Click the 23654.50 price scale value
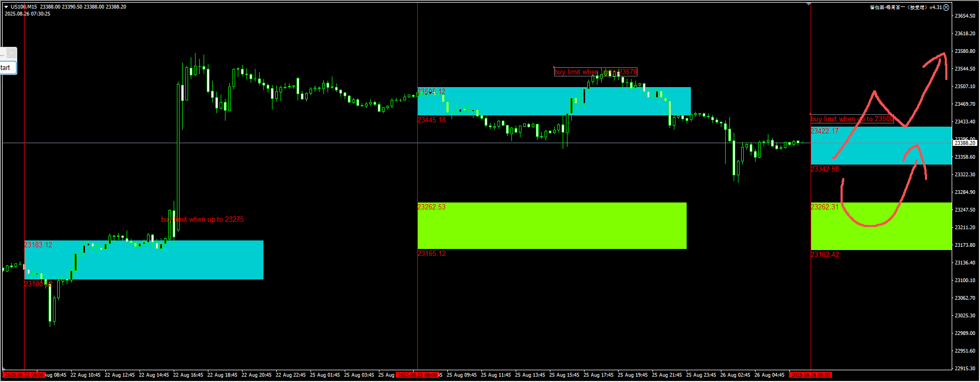Screen dimensions: 980x382 pyautogui.click(x=965, y=16)
